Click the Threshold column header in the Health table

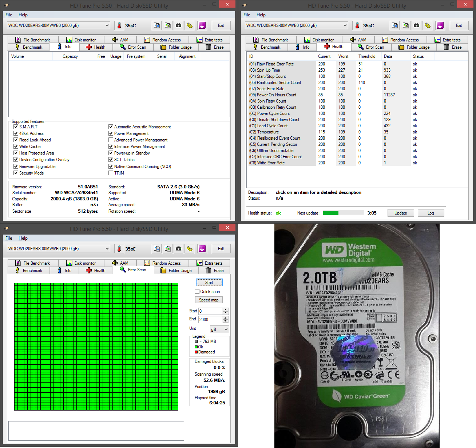pos(367,56)
